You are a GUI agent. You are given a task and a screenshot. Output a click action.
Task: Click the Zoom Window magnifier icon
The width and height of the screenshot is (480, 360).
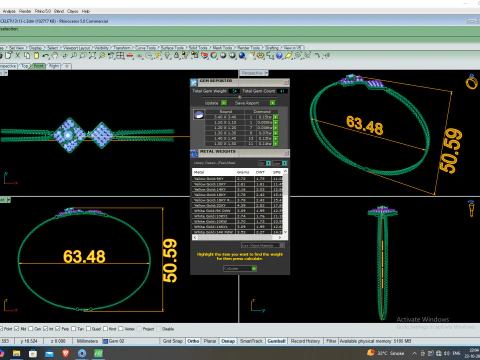83,56
